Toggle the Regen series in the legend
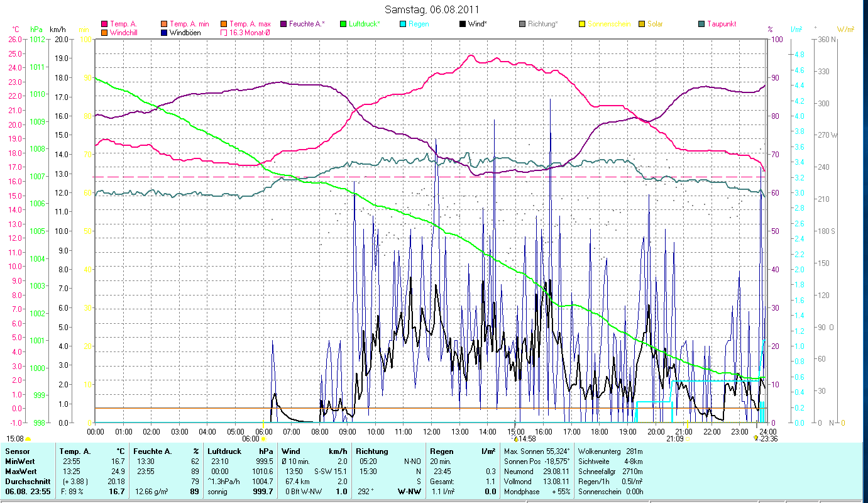The height and width of the screenshot is (503, 868). (x=419, y=24)
